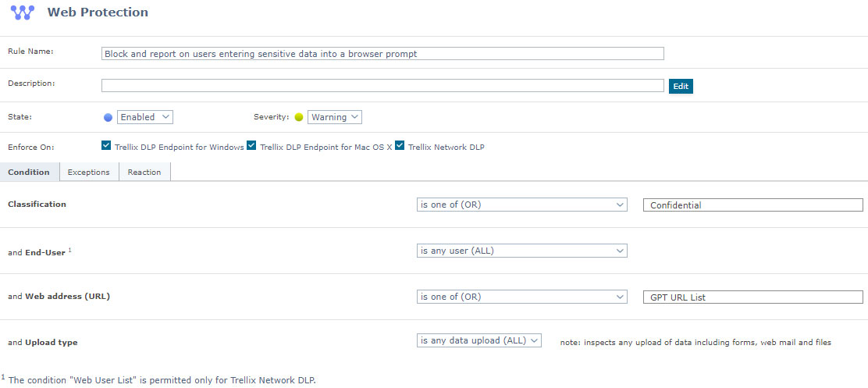Click the Edit description button
The width and height of the screenshot is (868, 388).
click(x=681, y=86)
